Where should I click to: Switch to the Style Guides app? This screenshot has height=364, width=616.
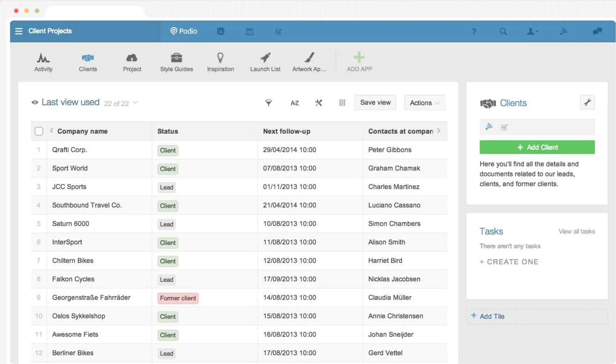176,61
